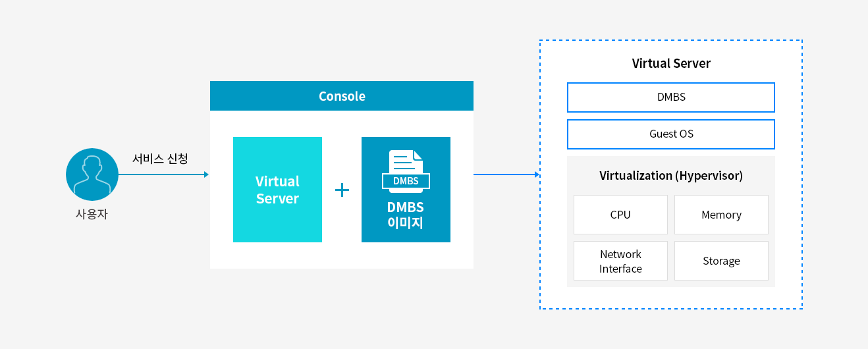Screen dimensions: 868x349
Task: Click the DMBS 이미지 caption text
Action: [405, 215]
